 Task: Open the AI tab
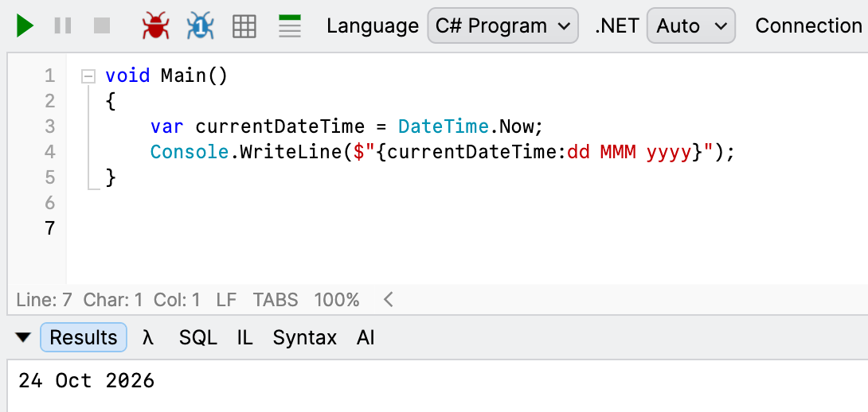pyautogui.click(x=366, y=337)
